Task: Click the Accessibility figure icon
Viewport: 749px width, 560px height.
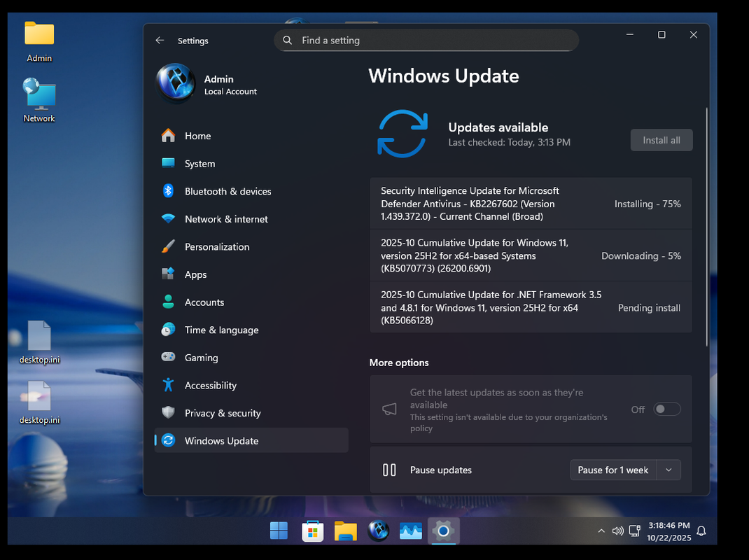Action: (168, 385)
